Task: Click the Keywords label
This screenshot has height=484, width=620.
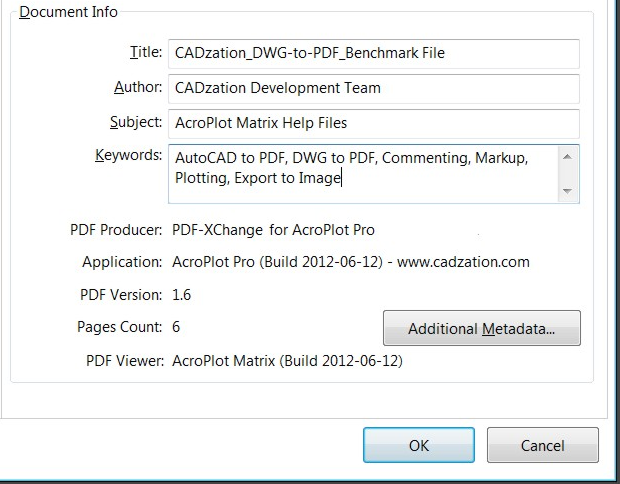Action: click(129, 155)
